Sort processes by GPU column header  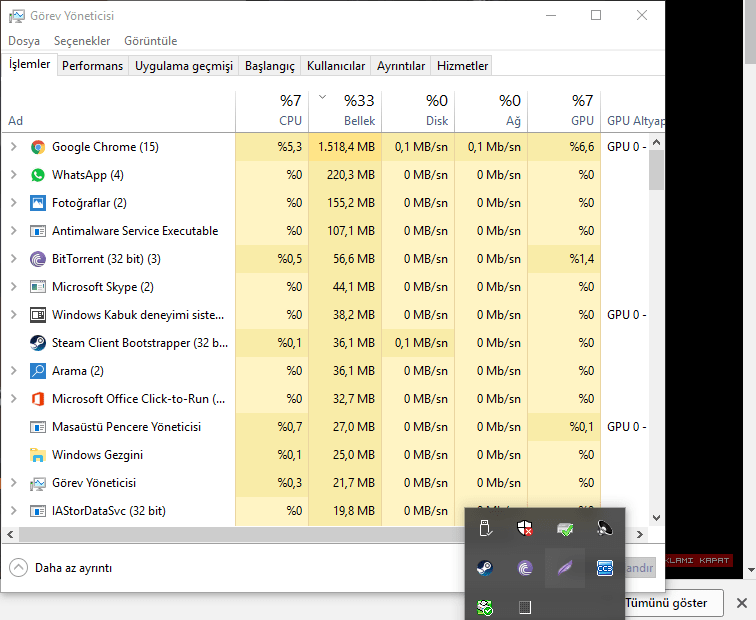coord(564,111)
